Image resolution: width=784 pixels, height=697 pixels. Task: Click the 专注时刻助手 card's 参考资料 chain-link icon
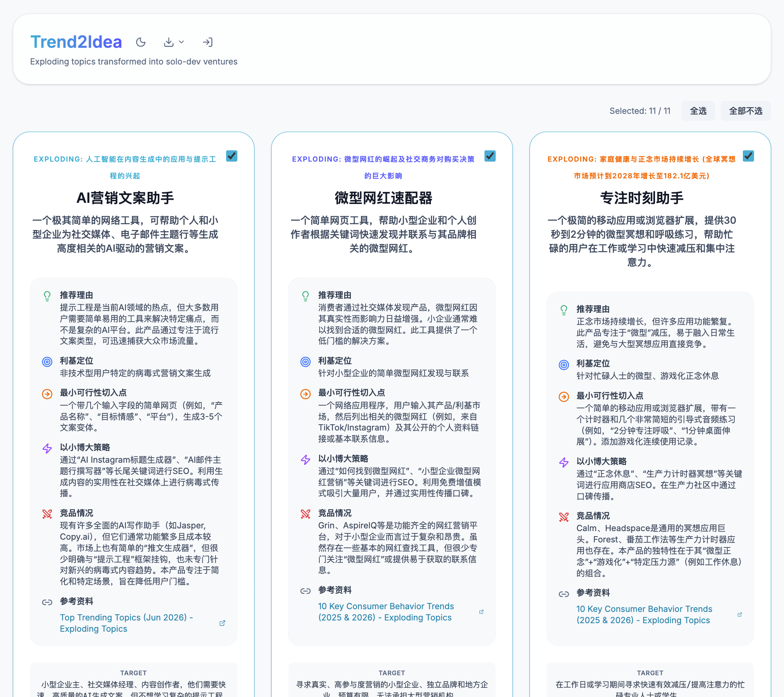(x=564, y=594)
